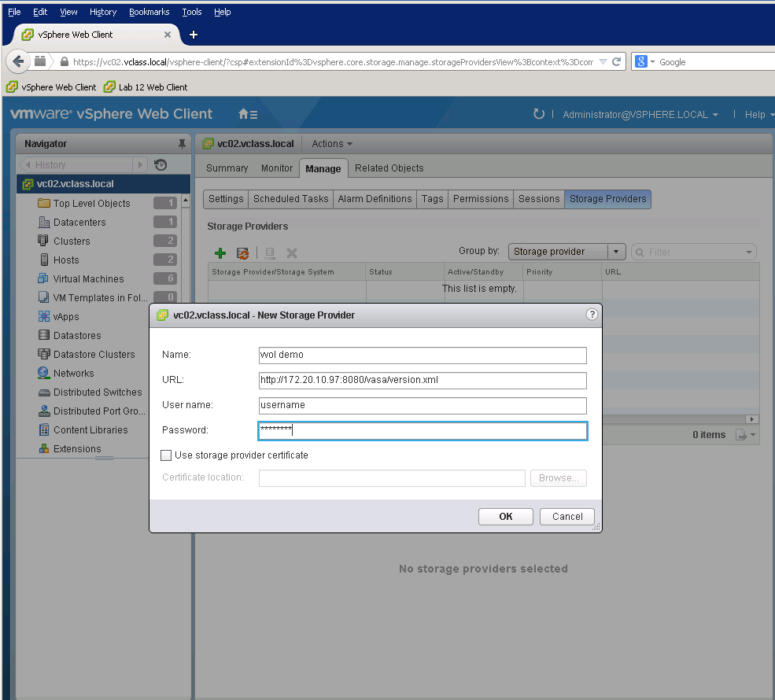Click the Rescan storage provider icon
Viewport: 775px width, 700px height.
242,252
